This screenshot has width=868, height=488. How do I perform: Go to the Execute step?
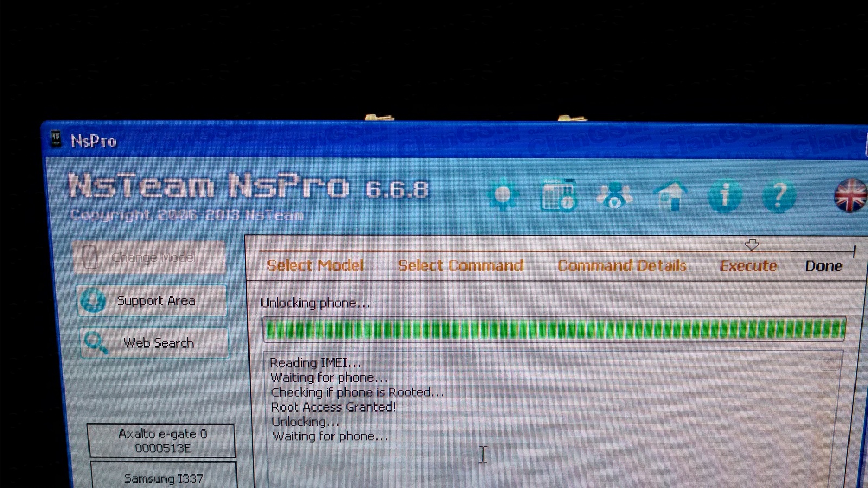pos(748,266)
